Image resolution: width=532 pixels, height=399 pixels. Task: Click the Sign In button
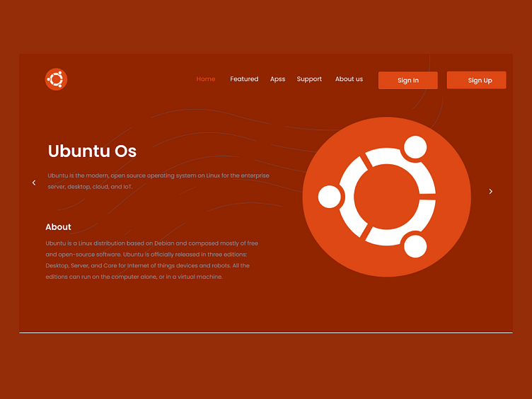[407, 81]
